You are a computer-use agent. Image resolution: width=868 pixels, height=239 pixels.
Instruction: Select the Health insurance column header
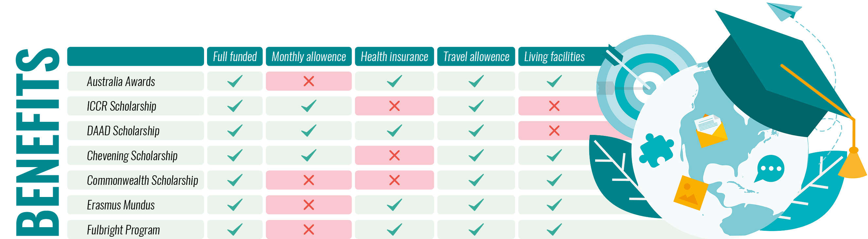[x=394, y=56]
